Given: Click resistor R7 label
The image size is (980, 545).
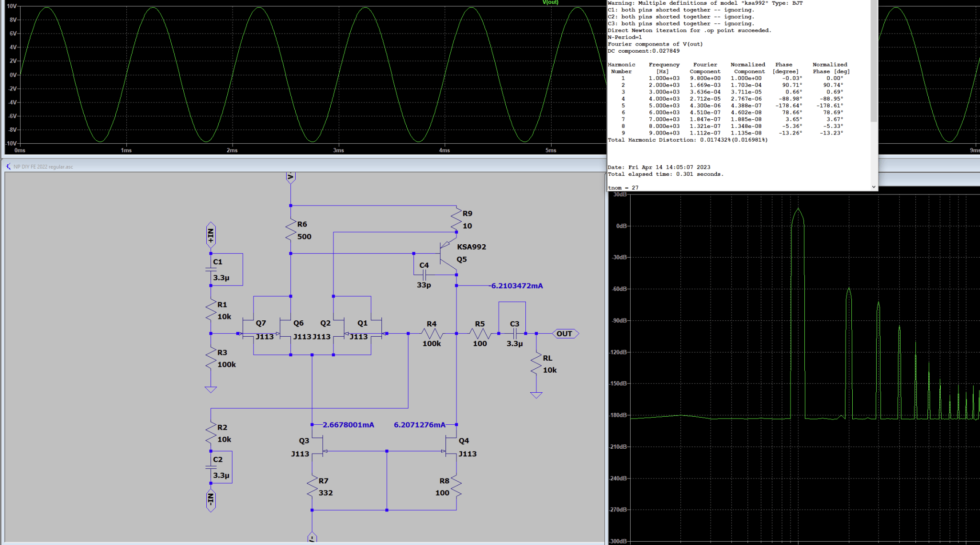Looking at the screenshot, I should click(323, 481).
